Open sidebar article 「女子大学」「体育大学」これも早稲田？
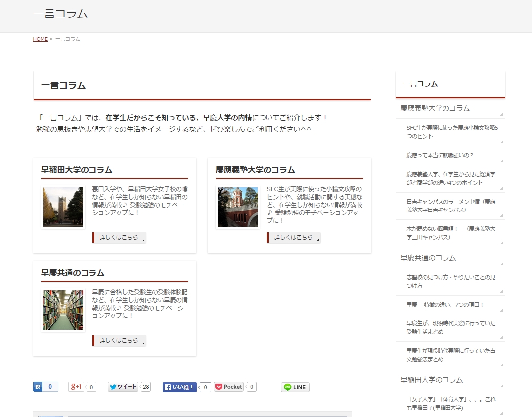Screen dimensions: 532x417 450,403
